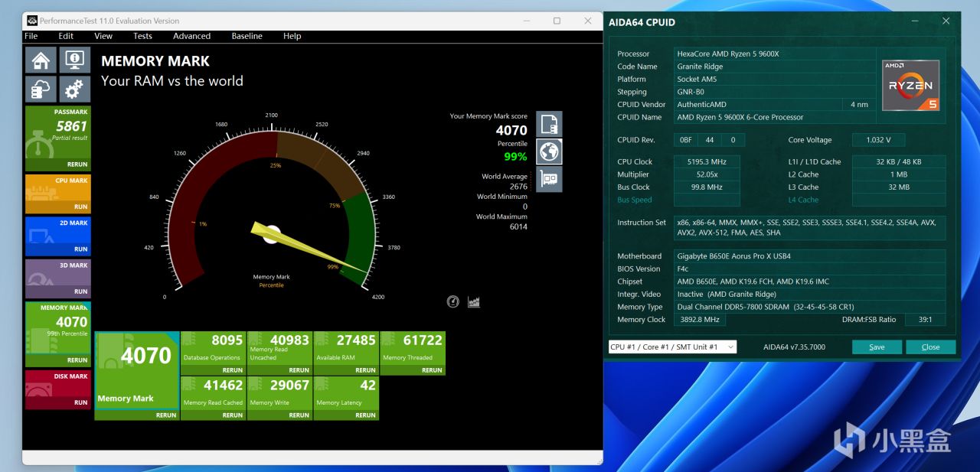
Task: Run the 3D Mark test
Action: click(x=80, y=291)
